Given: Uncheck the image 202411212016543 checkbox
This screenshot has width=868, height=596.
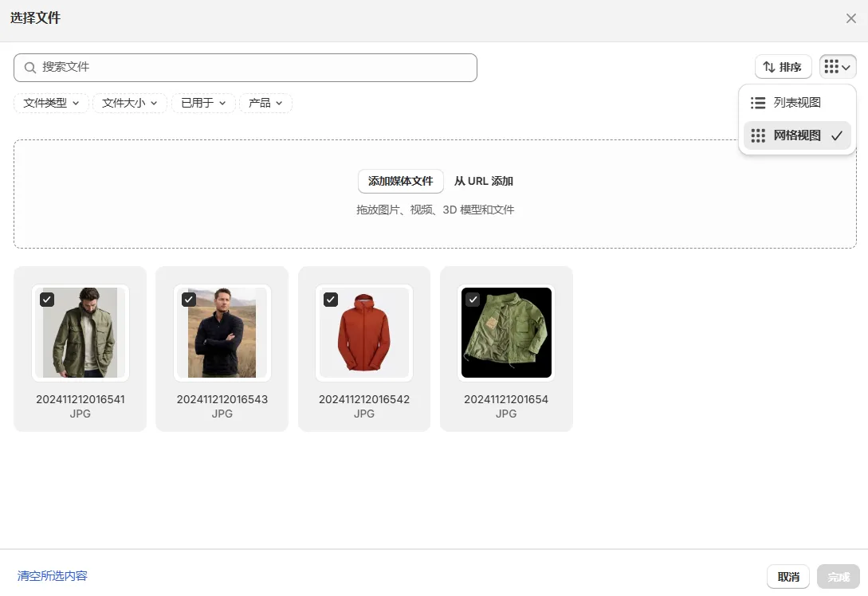Looking at the screenshot, I should pos(189,300).
